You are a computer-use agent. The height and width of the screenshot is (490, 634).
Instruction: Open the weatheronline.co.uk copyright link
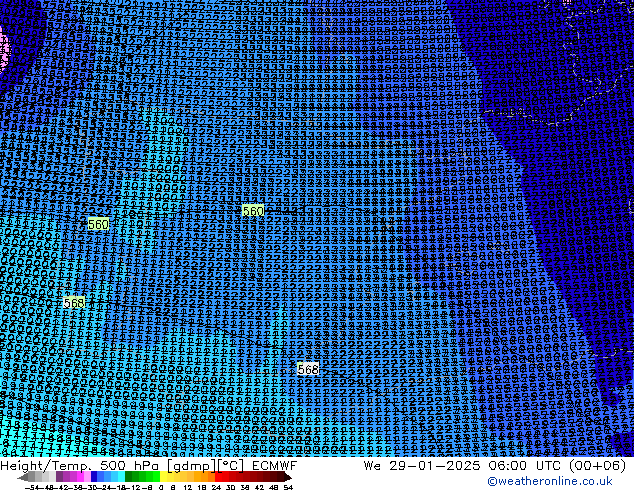point(550,481)
